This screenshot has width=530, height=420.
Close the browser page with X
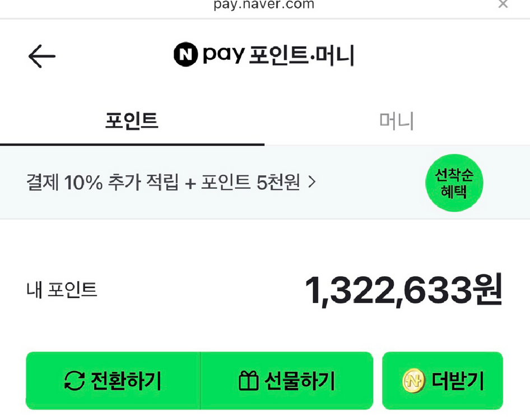click(x=503, y=4)
